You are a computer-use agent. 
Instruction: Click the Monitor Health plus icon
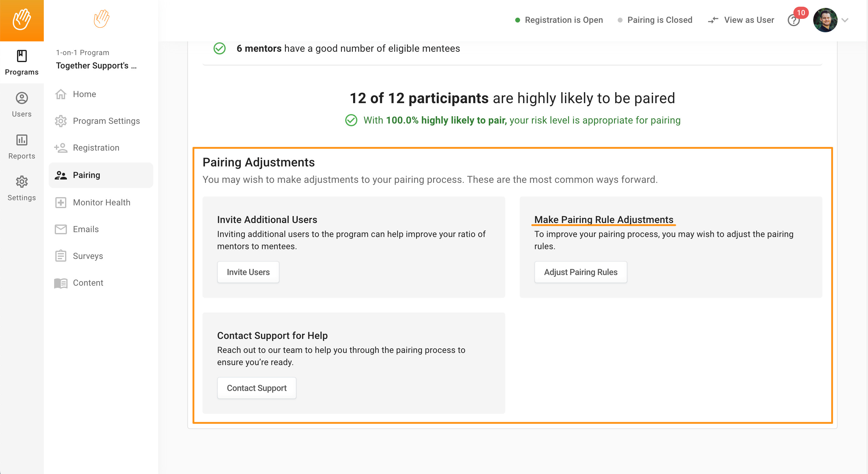(61, 202)
